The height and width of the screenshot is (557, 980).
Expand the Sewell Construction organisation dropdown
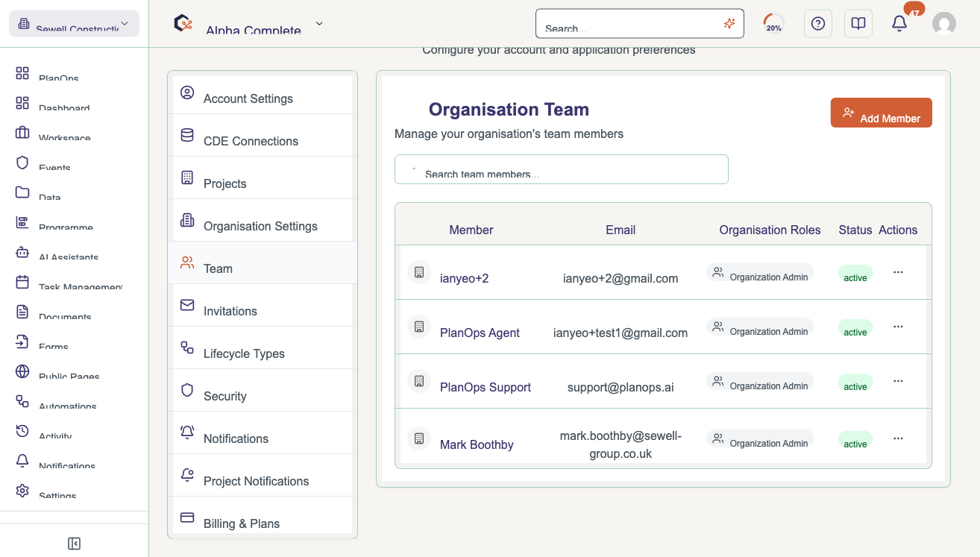pyautogui.click(x=74, y=24)
